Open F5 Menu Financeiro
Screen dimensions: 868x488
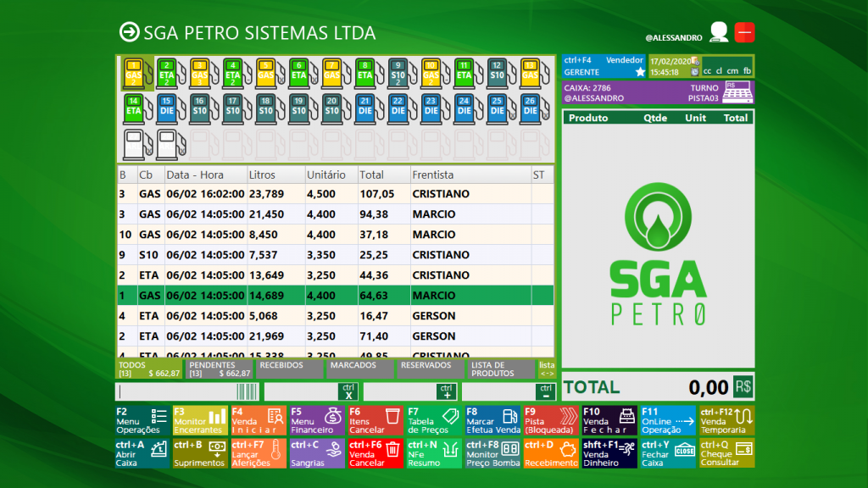317,420
